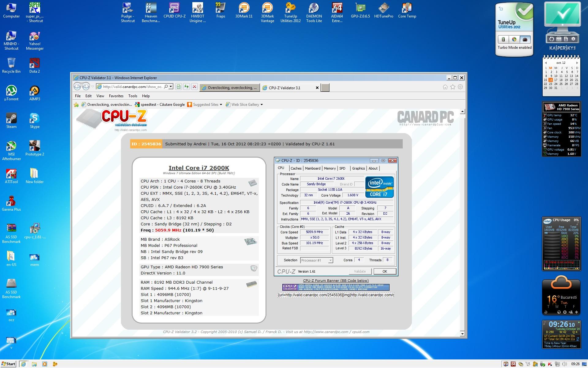Expand the Suggested Sites dropdown arrow
Image resolution: width=588 pixels, height=368 pixels.
tap(221, 105)
